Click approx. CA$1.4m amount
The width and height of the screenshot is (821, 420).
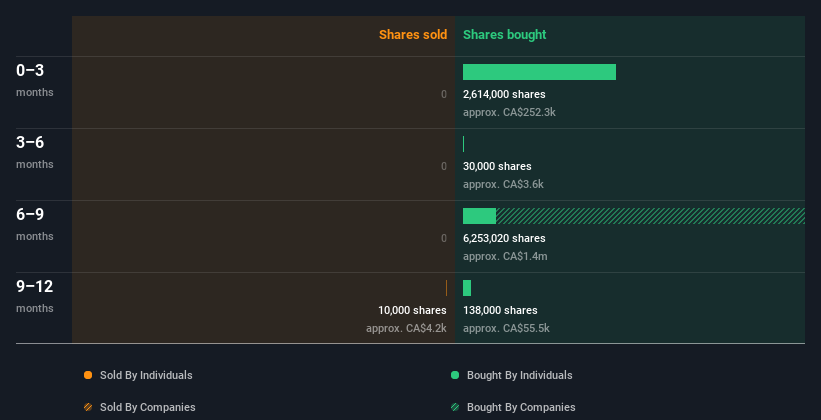(x=505, y=256)
